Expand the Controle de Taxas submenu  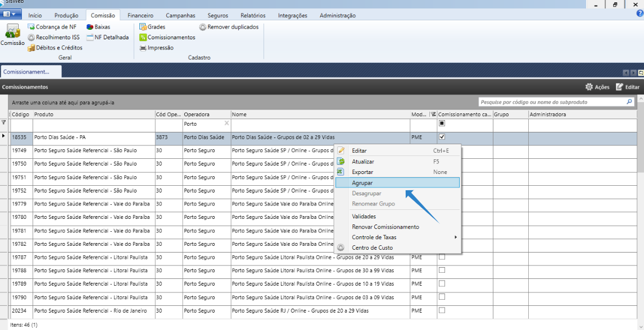[x=397, y=237]
